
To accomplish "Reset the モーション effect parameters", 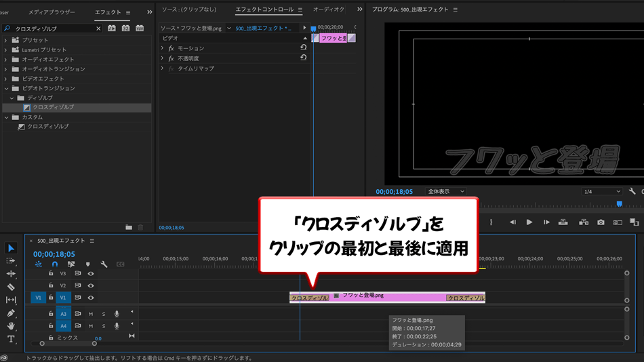I will (x=303, y=48).
